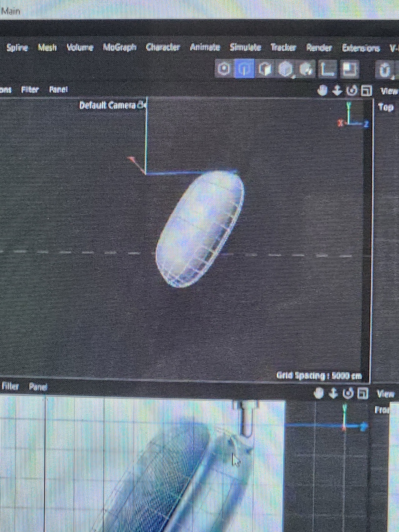
Task: Open the Simulate menu
Action: 245,47
